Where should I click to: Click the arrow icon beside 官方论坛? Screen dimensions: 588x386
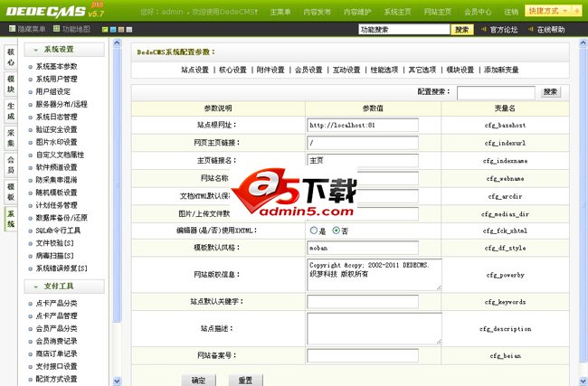[484, 29]
